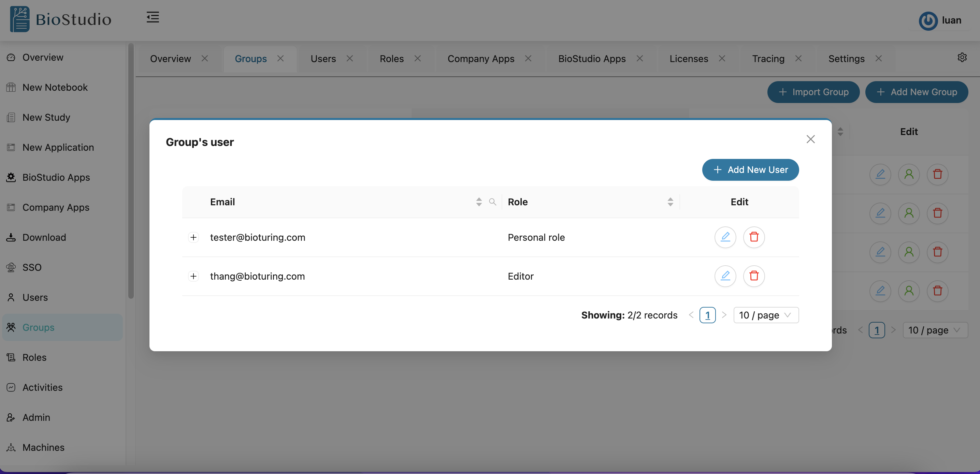Switch to the Settings tab
Image resolution: width=980 pixels, height=474 pixels.
coord(846,59)
